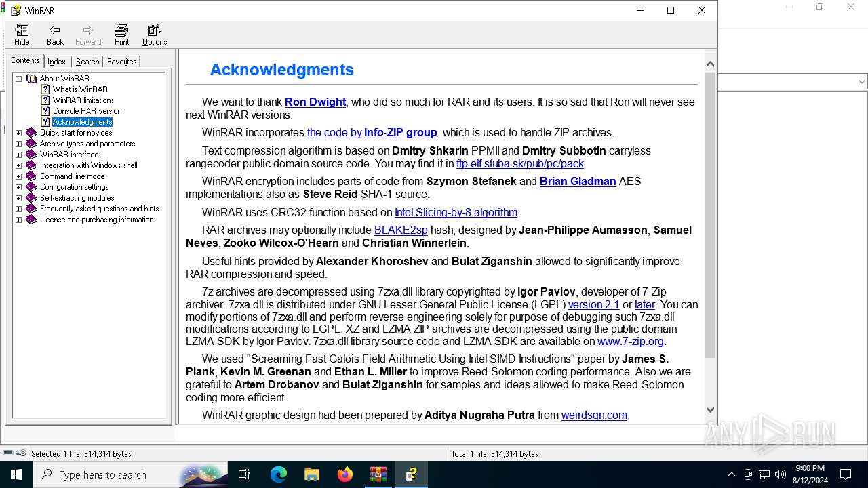Click the Quick start for novices book icon
The image size is (868, 488).
[x=31, y=133]
